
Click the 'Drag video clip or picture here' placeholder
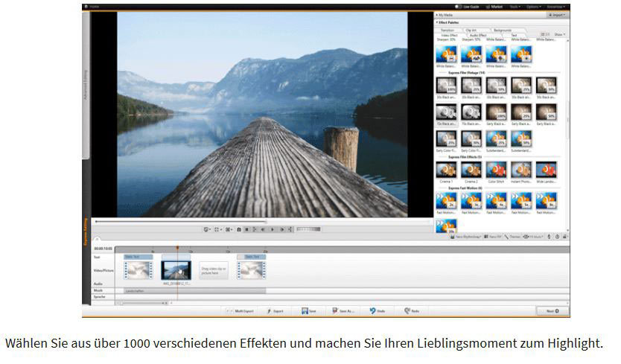[x=214, y=271]
